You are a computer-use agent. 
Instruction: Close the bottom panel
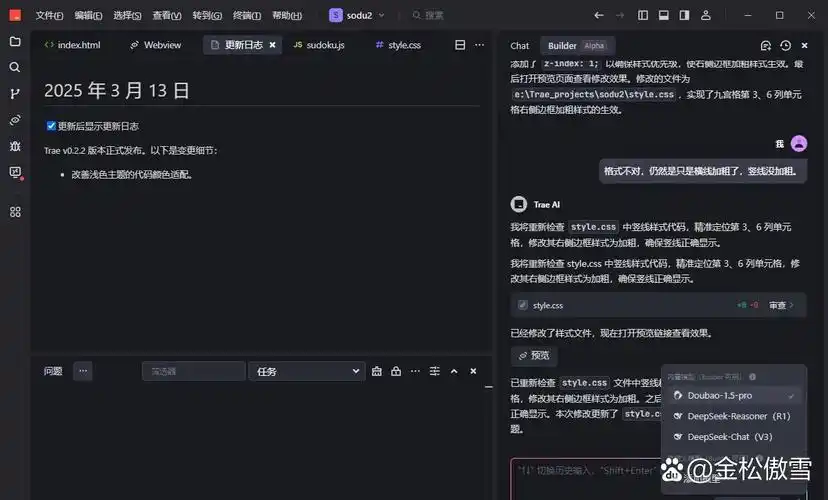473,371
